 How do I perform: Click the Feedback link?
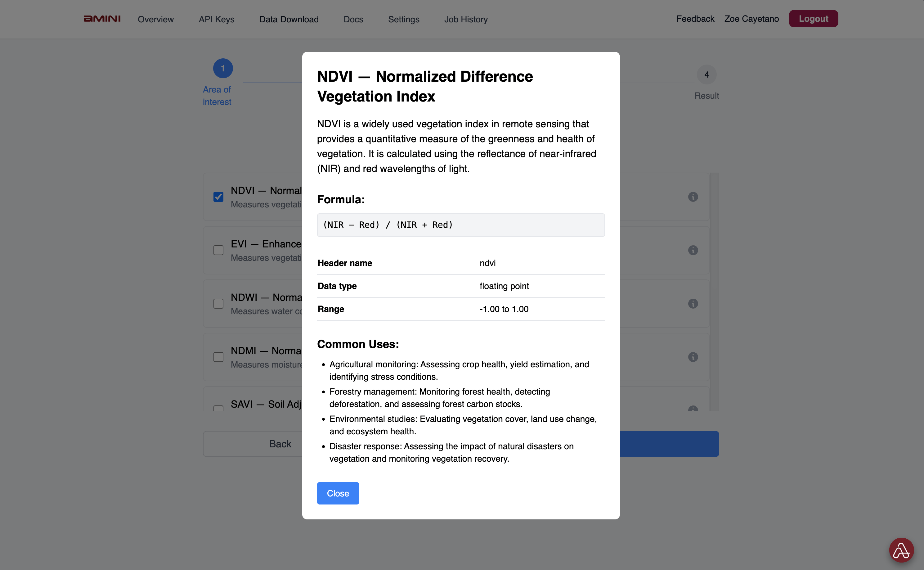click(x=695, y=19)
